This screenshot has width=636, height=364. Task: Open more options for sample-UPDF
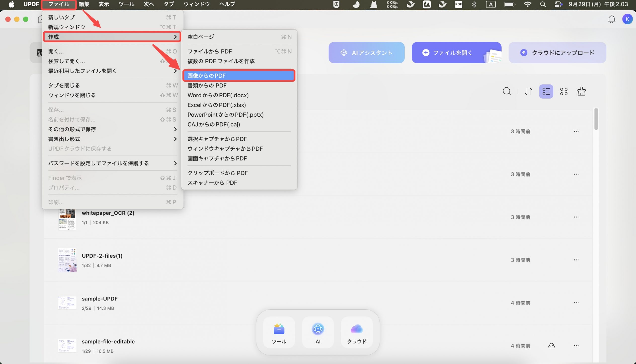click(x=576, y=303)
